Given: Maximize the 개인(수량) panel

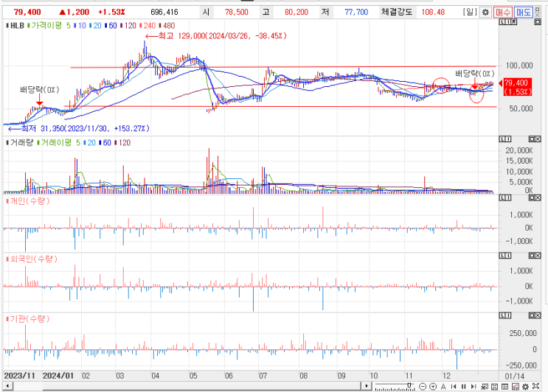Looking at the screenshot, I should pyautogui.click(x=532, y=198).
